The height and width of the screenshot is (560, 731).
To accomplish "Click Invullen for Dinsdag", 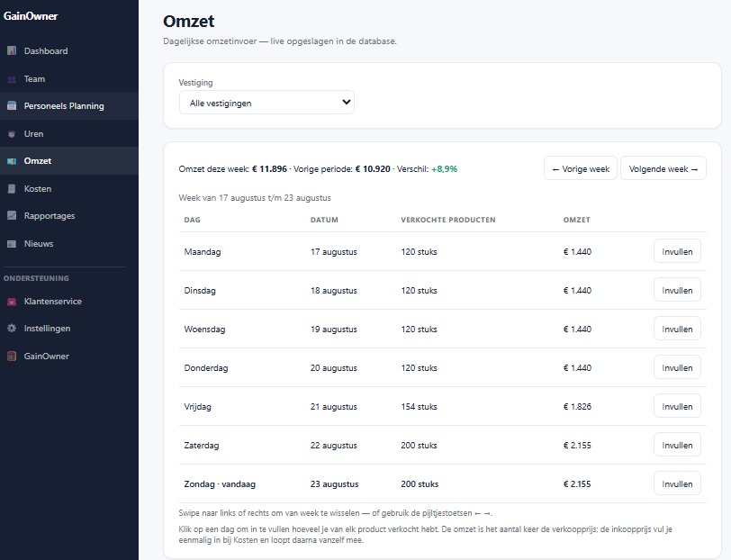I will 677,290.
